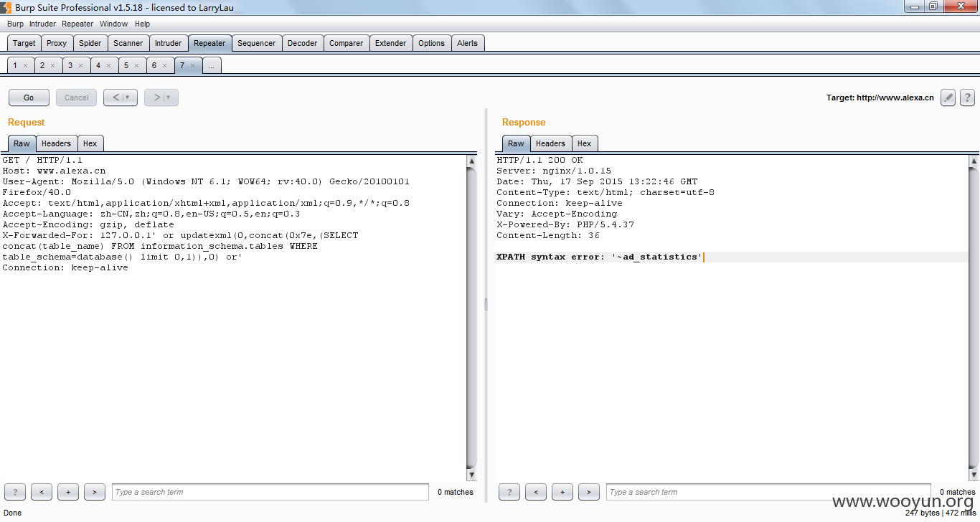Click the response search term field
This screenshot has height=522, width=980.
tap(768, 492)
